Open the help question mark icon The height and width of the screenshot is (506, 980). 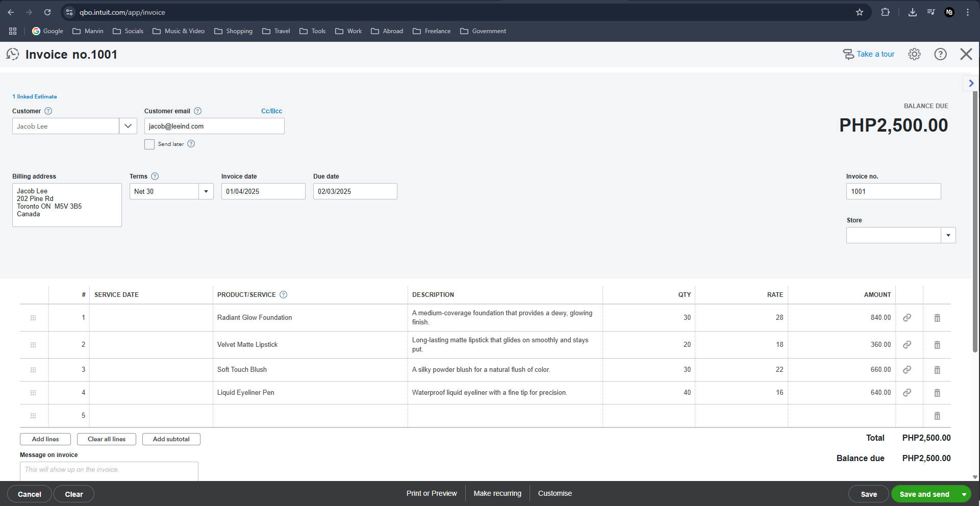pos(940,54)
